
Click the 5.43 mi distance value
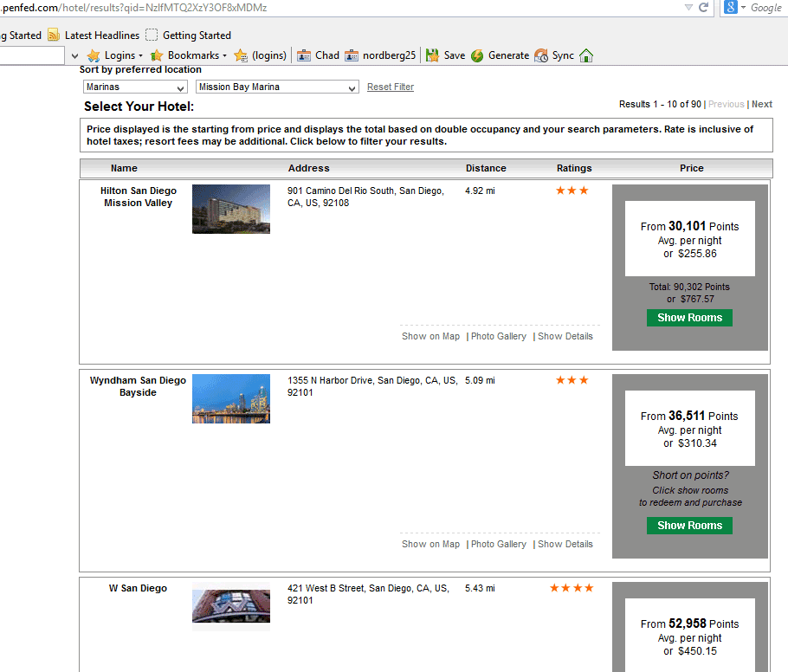pos(480,588)
